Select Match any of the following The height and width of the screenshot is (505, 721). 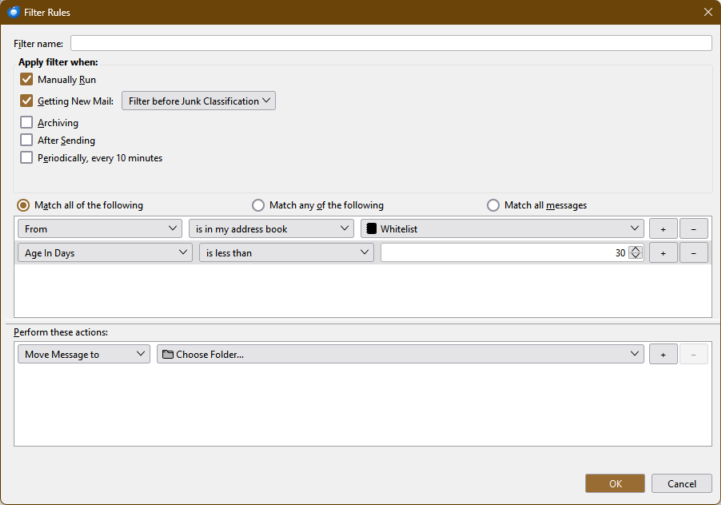(258, 205)
